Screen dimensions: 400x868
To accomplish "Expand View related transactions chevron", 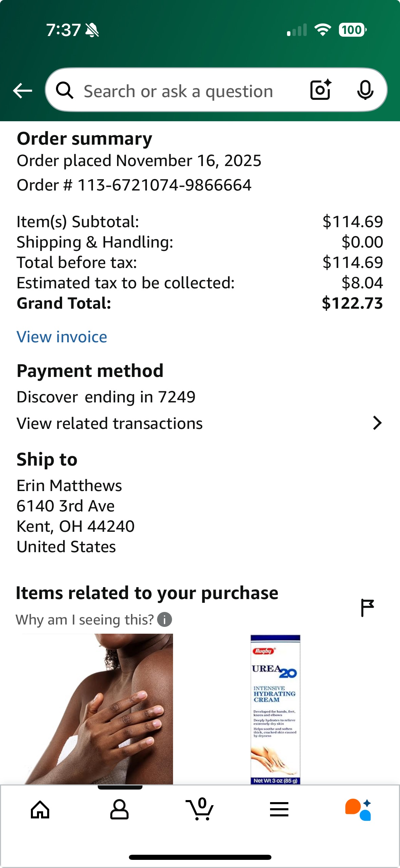I will 377,423.
